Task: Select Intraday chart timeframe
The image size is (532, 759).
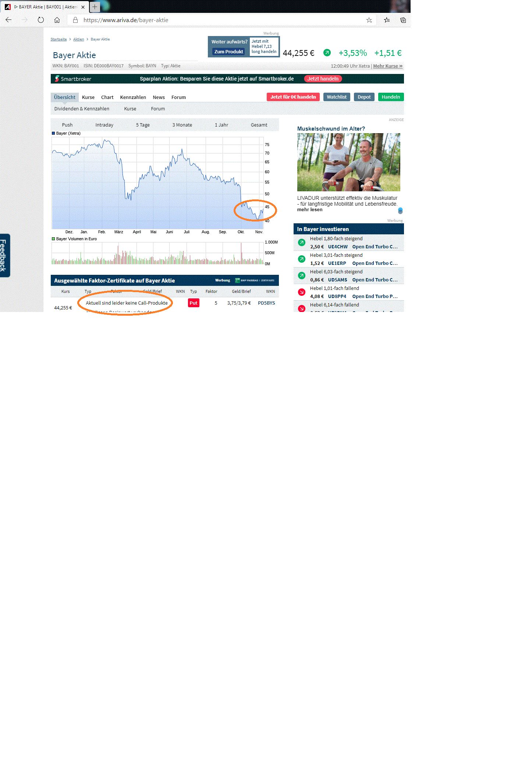Action: (104, 125)
